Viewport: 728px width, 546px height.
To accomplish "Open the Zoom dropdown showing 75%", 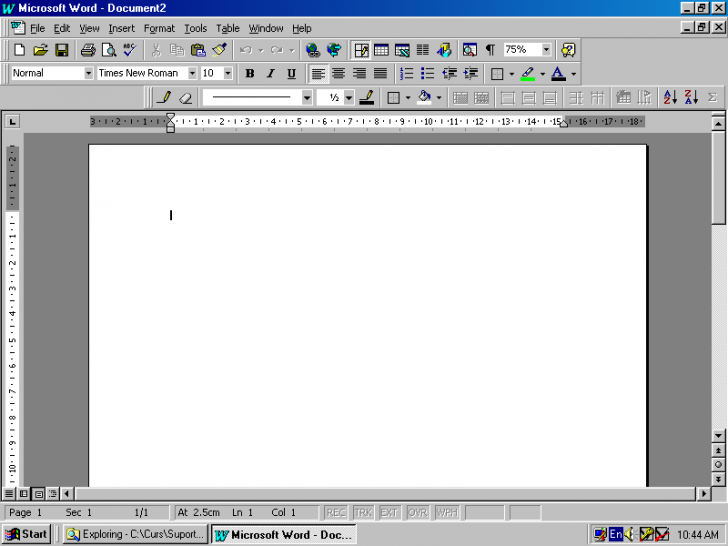I will pos(546,50).
